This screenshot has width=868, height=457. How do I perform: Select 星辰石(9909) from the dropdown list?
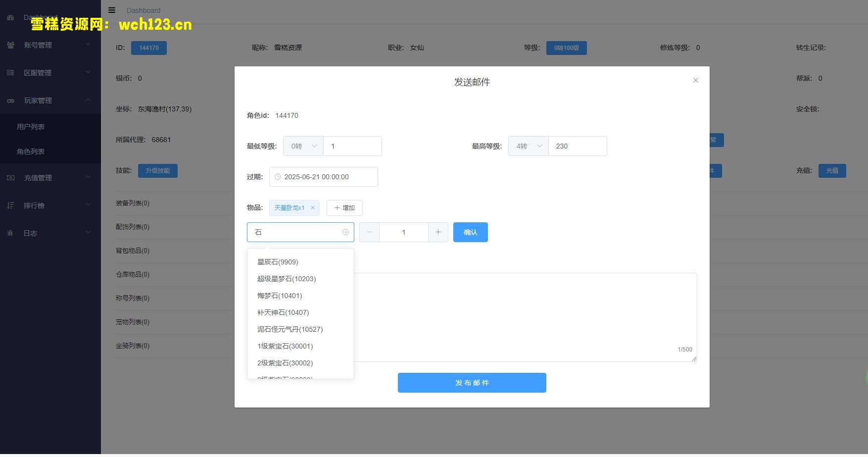(300, 262)
